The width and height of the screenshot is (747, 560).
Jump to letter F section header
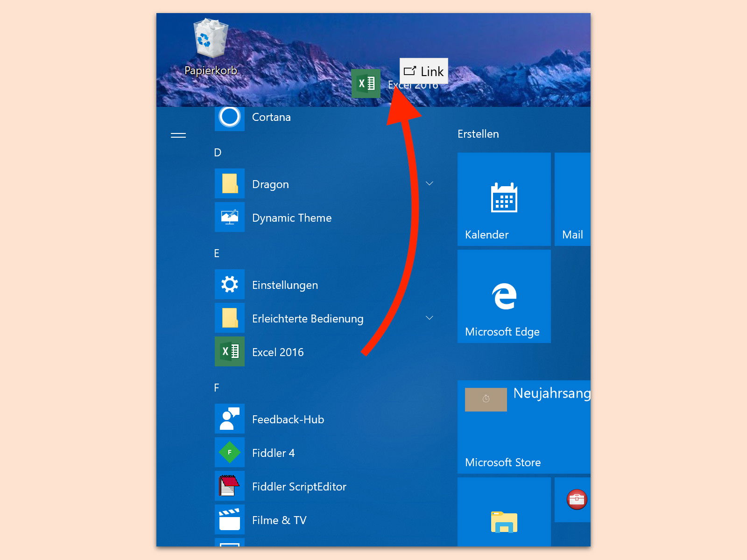[x=217, y=388]
